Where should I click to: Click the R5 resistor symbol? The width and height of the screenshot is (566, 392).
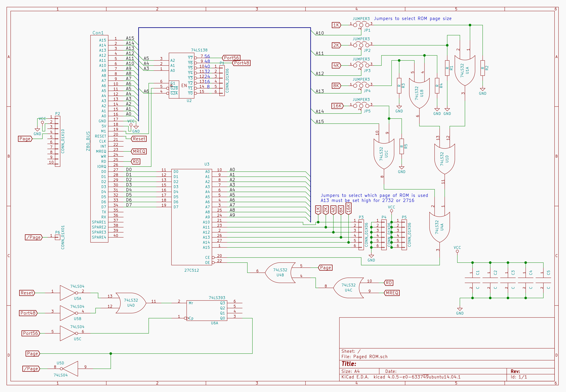coord(402,146)
